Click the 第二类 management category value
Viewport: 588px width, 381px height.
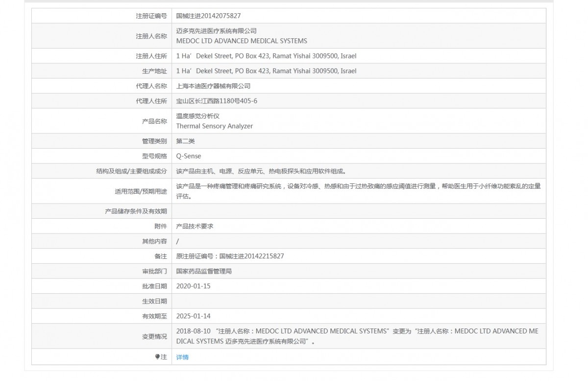(185, 141)
